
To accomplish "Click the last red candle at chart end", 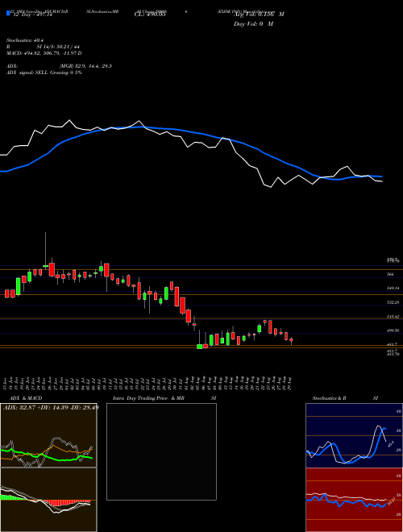I will point(291,341).
